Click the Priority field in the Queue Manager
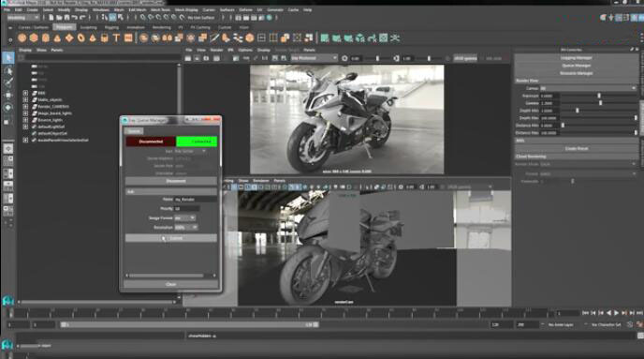Image resolution: width=644 pixels, height=359 pixels. pyautogui.click(x=187, y=209)
